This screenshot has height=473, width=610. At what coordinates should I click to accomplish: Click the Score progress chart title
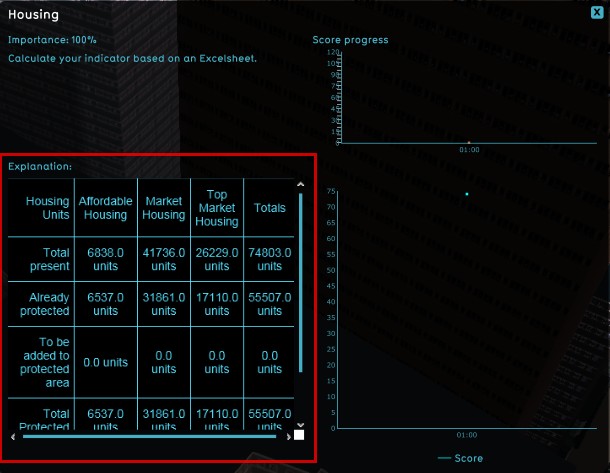(x=350, y=40)
